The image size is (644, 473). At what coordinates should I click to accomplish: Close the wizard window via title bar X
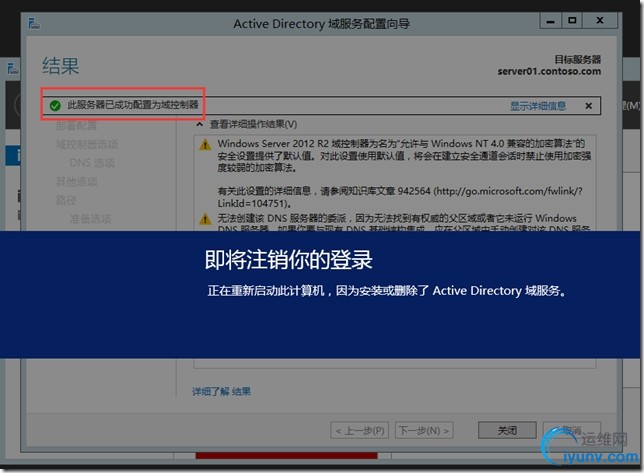pos(600,21)
